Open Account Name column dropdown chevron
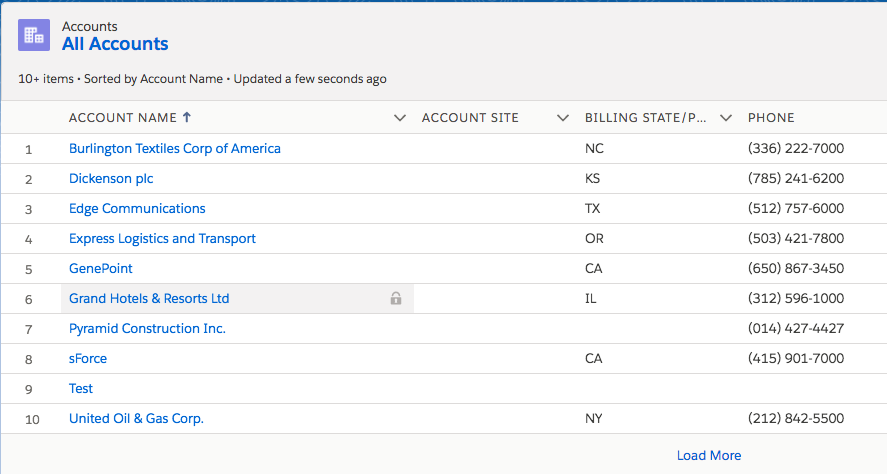 pos(400,118)
